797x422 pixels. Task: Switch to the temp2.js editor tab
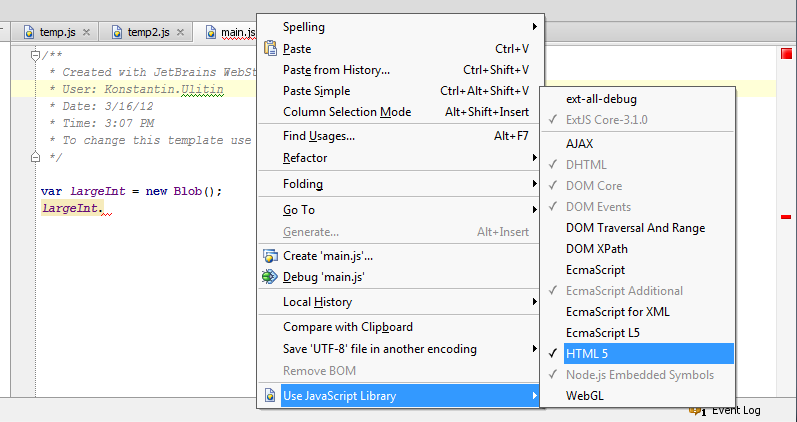pos(145,32)
